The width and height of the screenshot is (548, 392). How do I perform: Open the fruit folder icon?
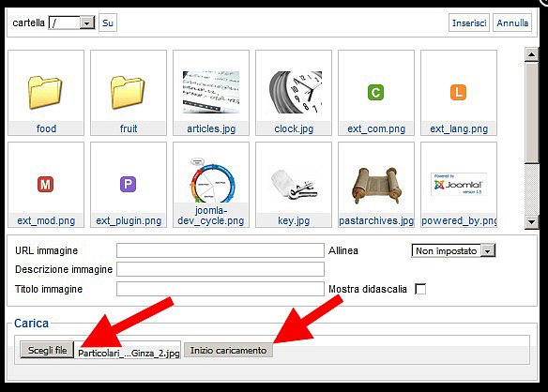128,93
